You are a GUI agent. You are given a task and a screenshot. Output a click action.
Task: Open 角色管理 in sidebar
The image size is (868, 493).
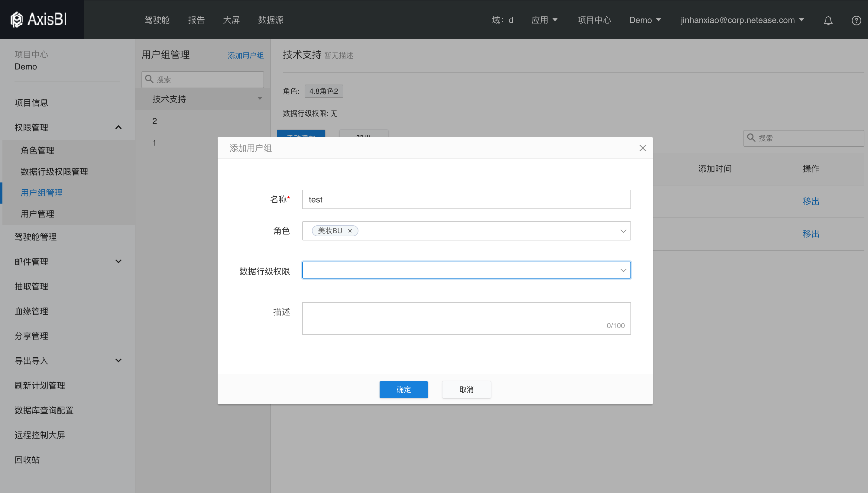tap(37, 150)
